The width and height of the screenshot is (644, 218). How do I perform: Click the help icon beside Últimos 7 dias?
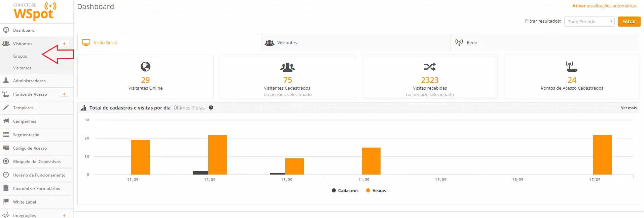(x=211, y=108)
